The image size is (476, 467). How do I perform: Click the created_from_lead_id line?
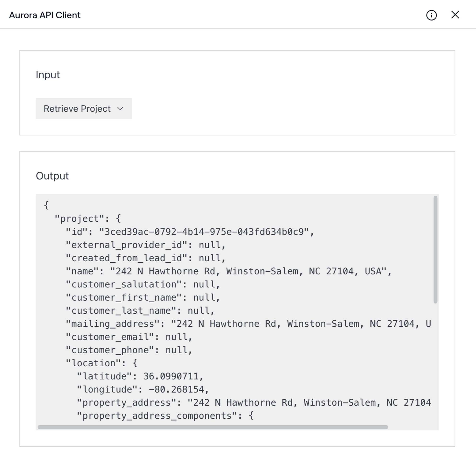146,258
